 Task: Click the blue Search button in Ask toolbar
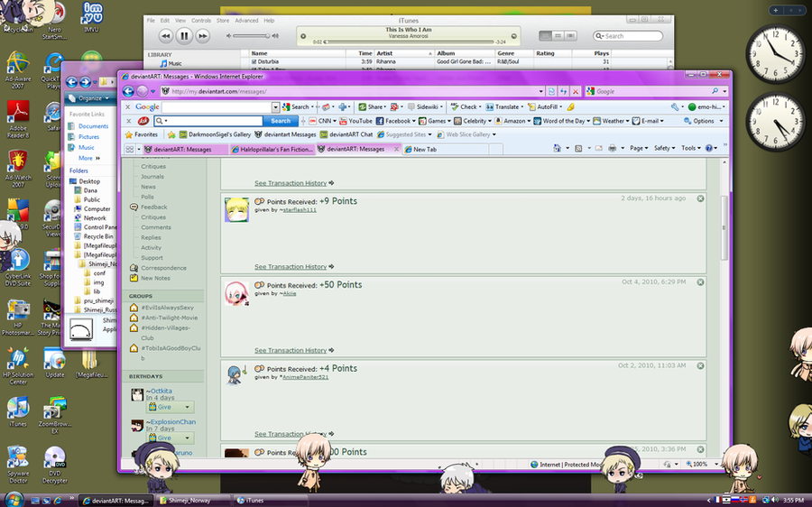pos(281,121)
